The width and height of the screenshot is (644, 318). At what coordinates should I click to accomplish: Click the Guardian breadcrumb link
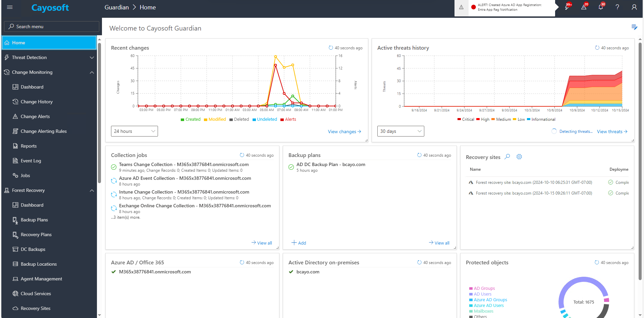117,7
